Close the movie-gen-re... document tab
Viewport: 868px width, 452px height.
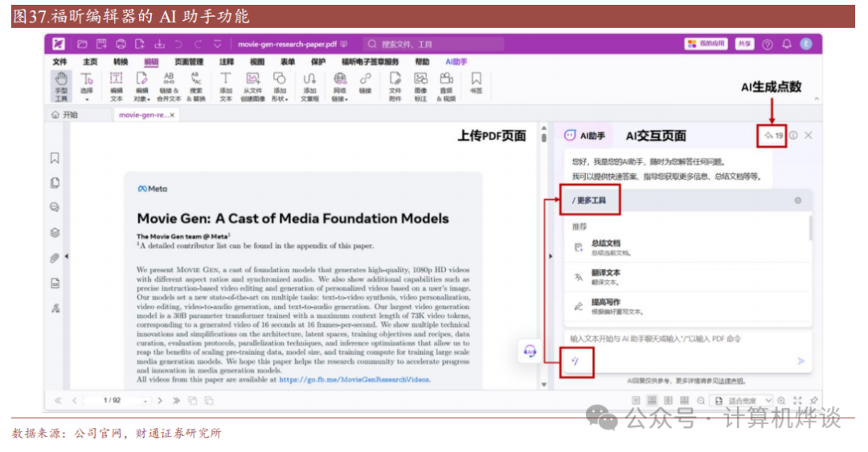click(x=172, y=116)
